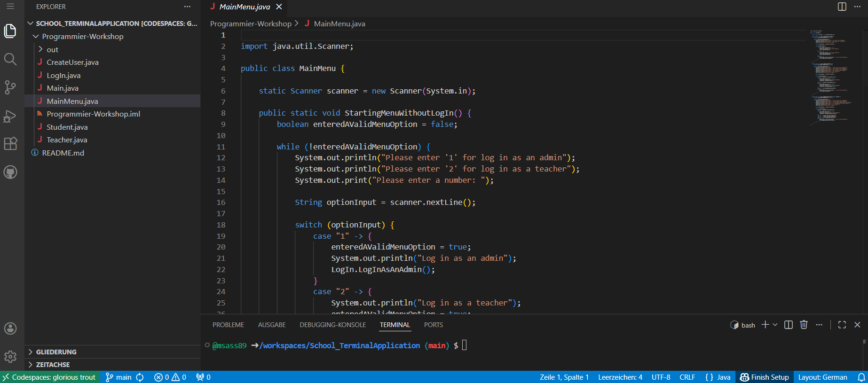Switch to the DEBUGGING-KONSOLE tab
Image resolution: width=868 pixels, height=383 pixels.
tap(332, 325)
